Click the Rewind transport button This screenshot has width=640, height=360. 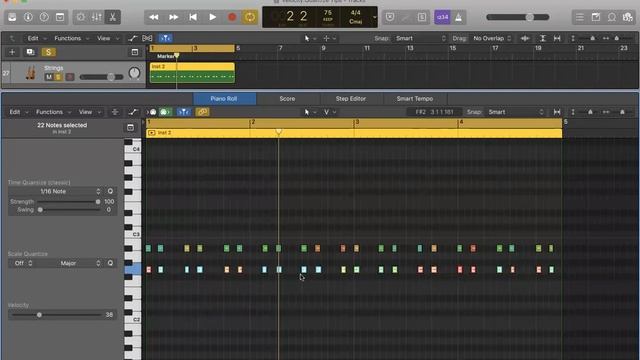153,17
